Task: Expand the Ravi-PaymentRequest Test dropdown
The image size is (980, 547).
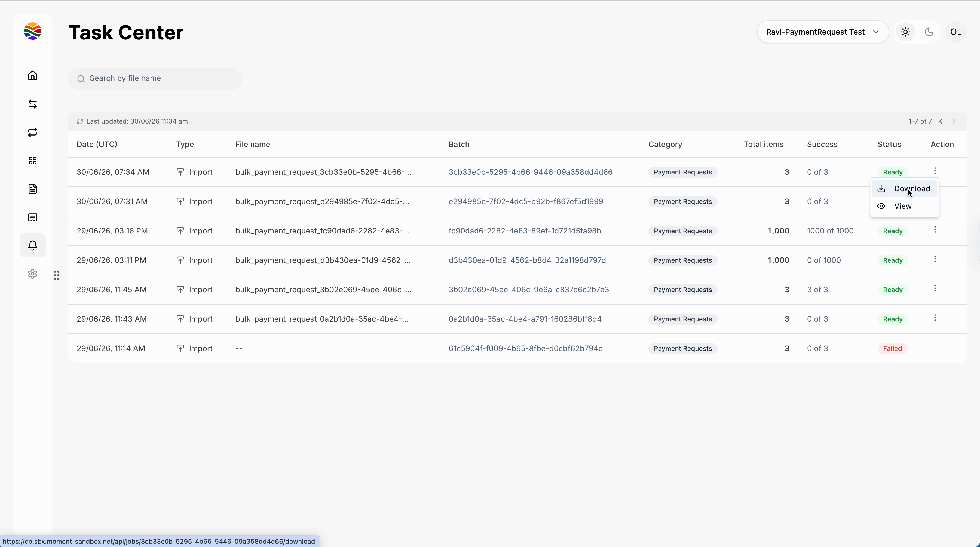Action: tap(823, 32)
